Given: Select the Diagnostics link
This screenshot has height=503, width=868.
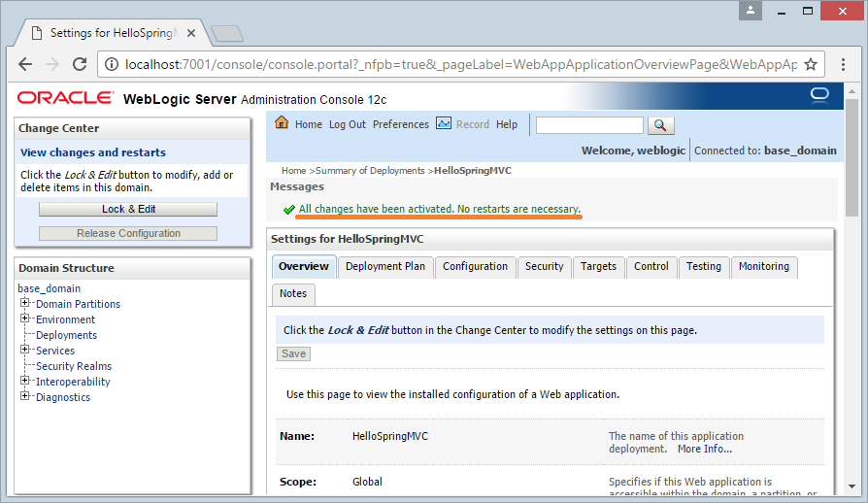Looking at the screenshot, I should point(63,397).
